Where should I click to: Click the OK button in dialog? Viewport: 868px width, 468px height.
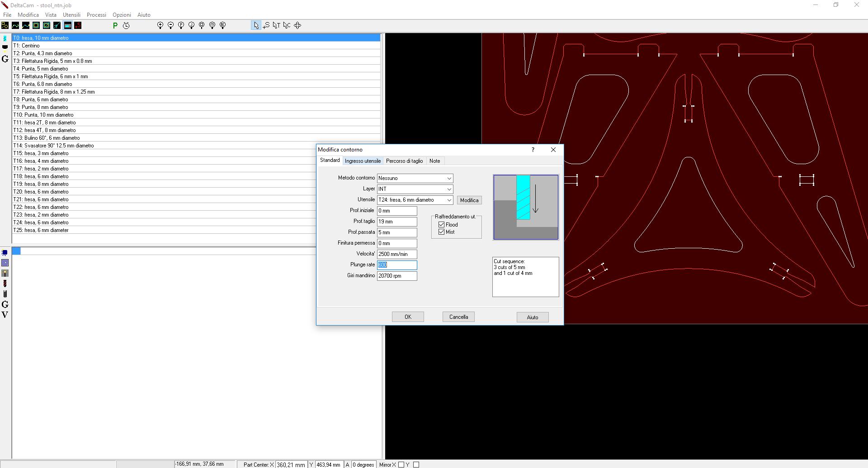click(x=408, y=317)
